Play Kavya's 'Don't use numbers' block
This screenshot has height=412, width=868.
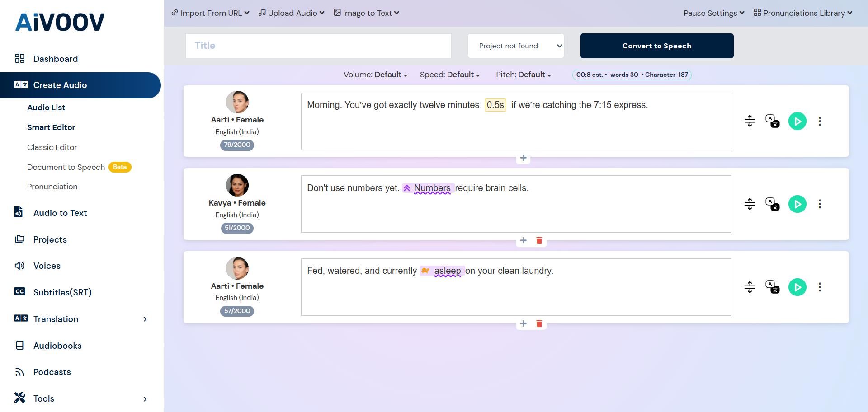click(x=797, y=204)
